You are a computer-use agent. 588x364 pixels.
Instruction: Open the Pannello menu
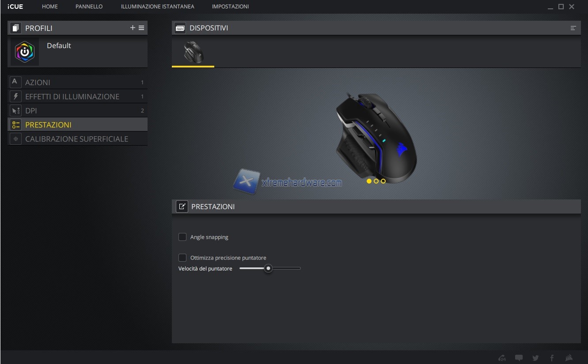click(x=89, y=7)
